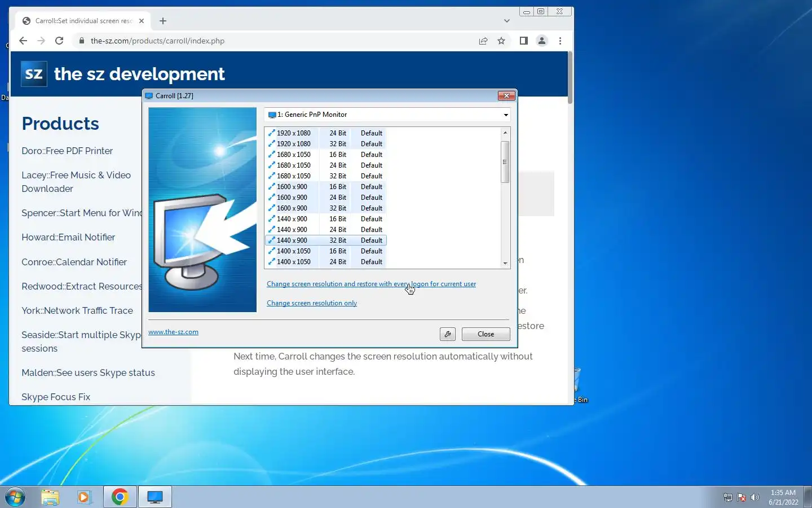Open the Generic PnP Monitor dropdown
Image resolution: width=812 pixels, height=508 pixels.
387,115
